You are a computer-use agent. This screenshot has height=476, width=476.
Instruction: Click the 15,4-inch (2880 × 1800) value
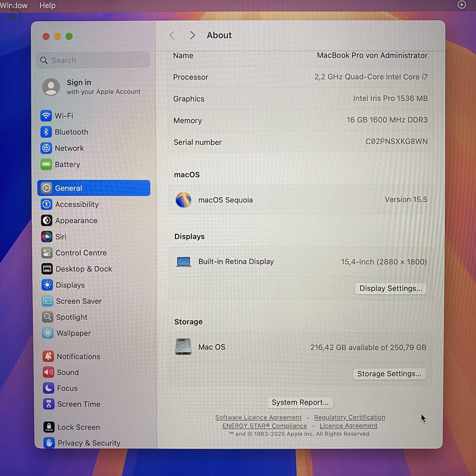384,262
